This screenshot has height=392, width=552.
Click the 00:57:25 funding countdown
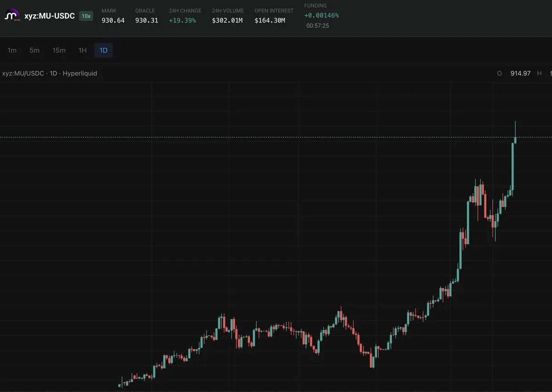pyautogui.click(x=317, y=26)
